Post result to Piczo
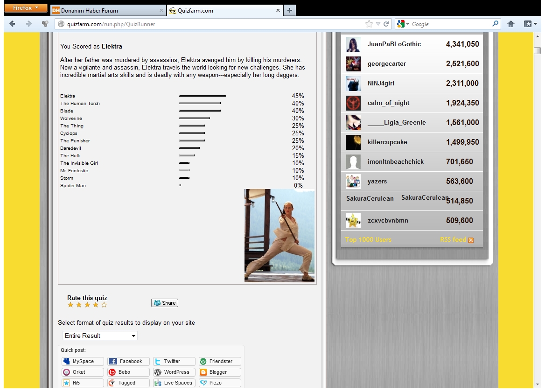Image resolution: width=545 pixels, height=392 pixels. 220,383
